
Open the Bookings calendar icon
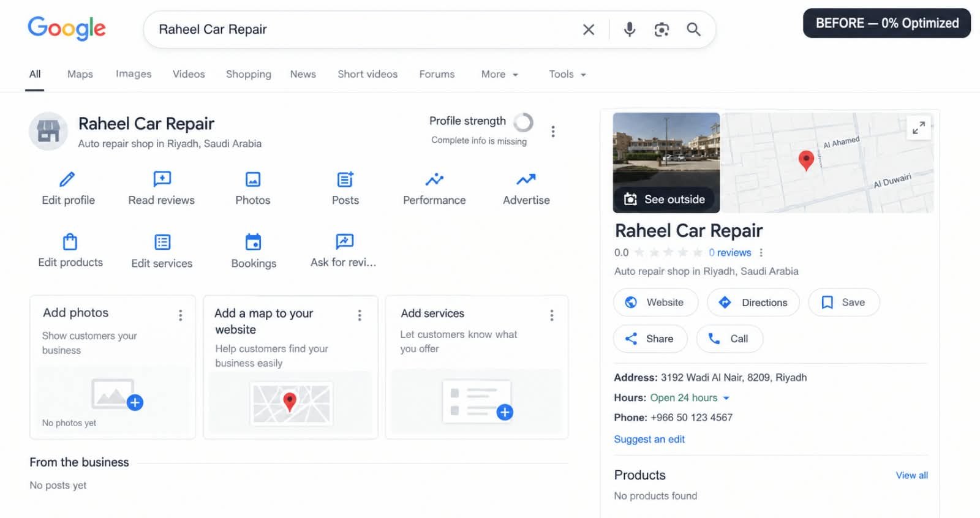click(254, 242)
